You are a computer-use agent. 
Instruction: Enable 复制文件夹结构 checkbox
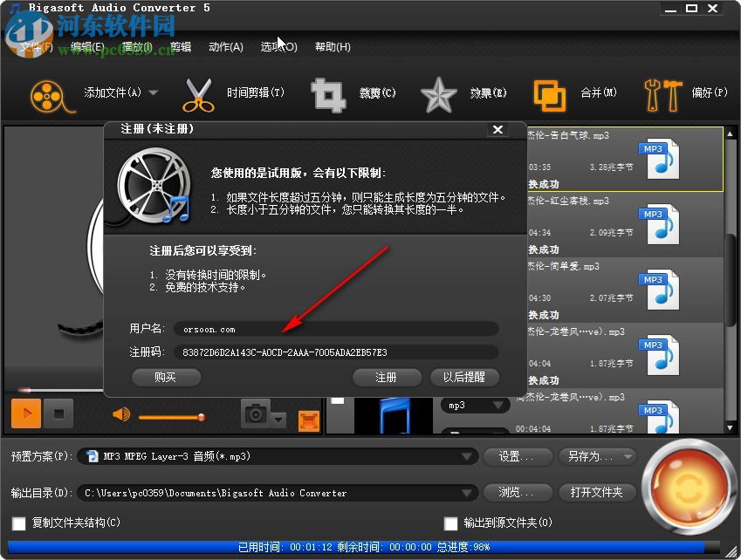pyautogui.click(x=20, y=523)
